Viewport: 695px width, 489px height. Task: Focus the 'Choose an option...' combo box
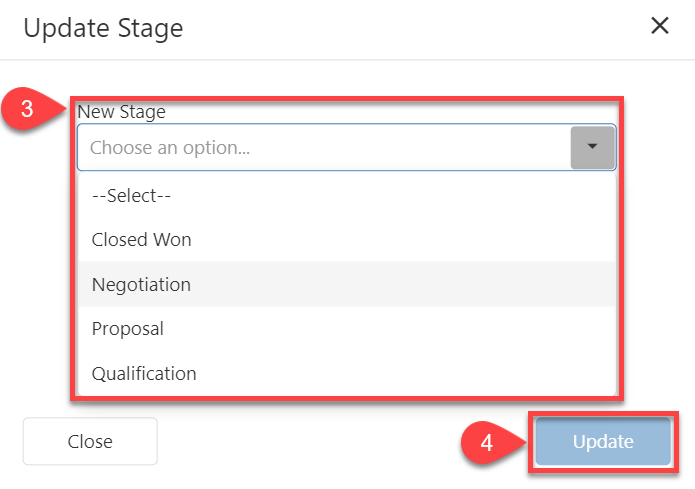[320, 147]
